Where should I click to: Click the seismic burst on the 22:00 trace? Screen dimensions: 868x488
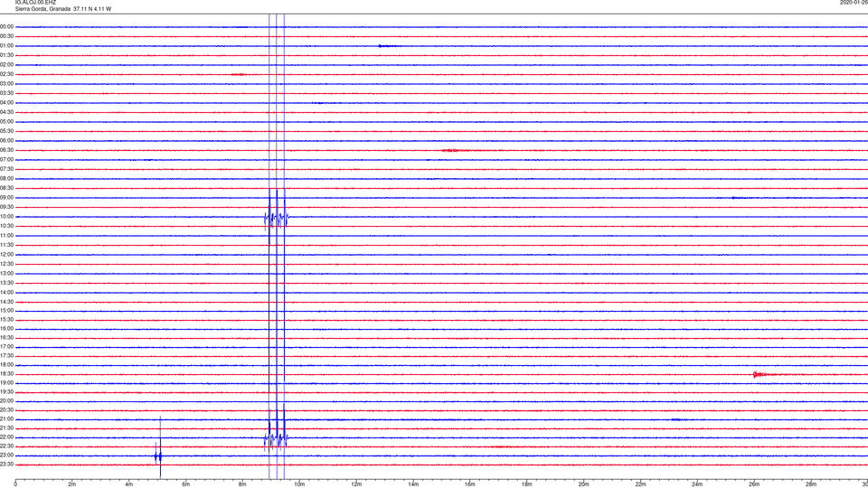277,438
